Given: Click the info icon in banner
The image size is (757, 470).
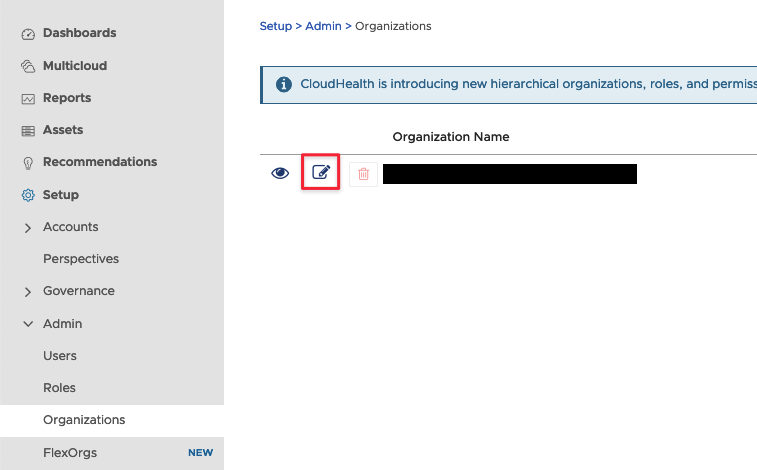Looking at the screenshot, I should [x=284, y=84].
